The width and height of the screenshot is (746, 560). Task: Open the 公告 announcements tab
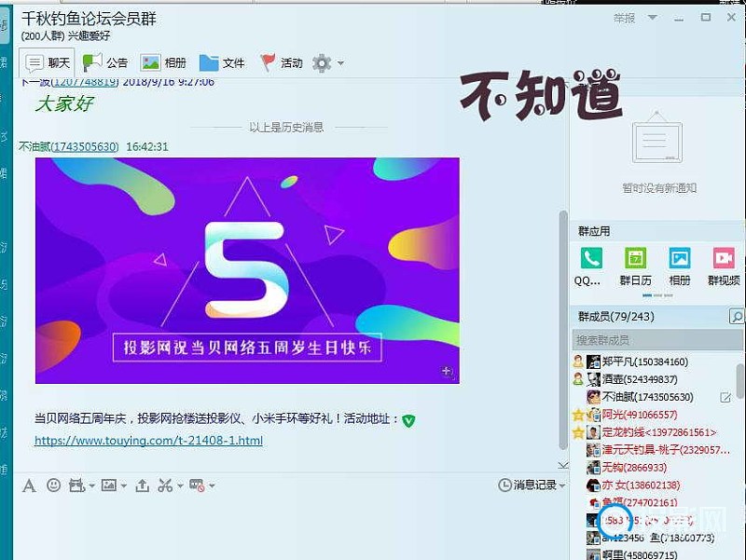click(105, 62)
